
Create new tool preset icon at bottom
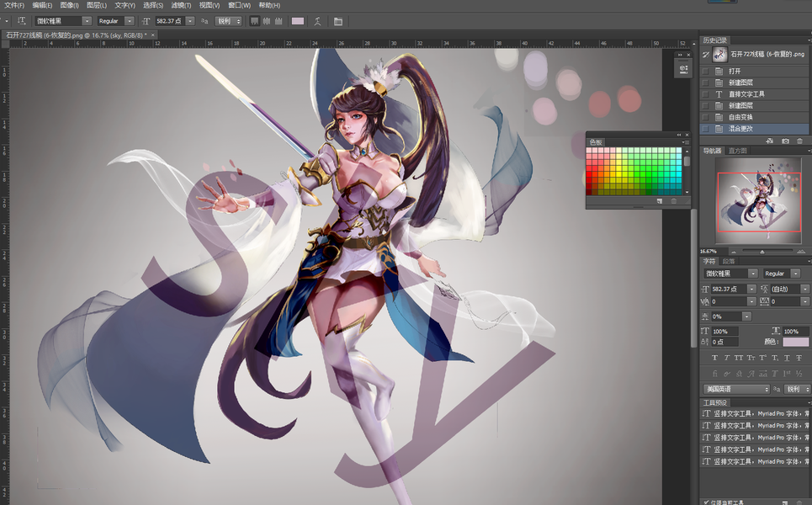pos(786,502)
